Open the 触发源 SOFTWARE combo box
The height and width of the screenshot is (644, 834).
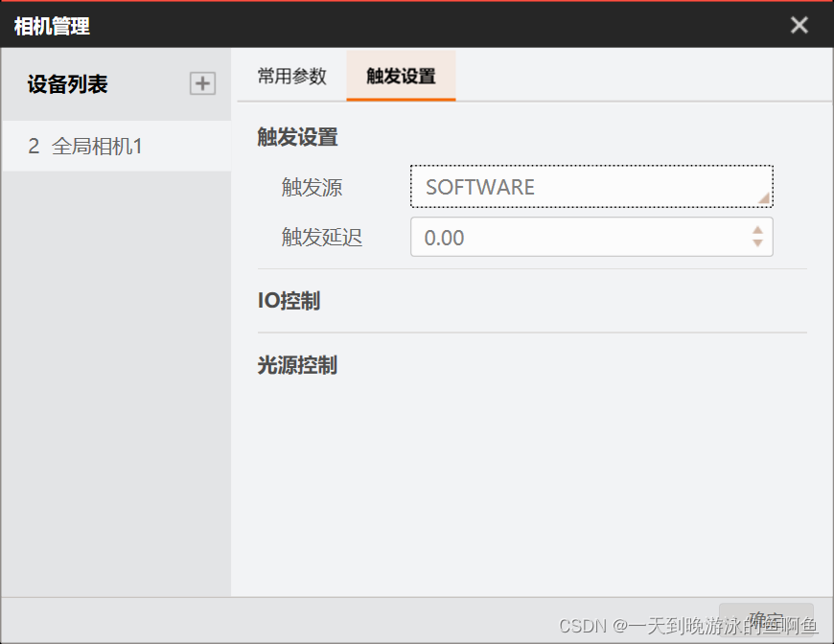591,186
